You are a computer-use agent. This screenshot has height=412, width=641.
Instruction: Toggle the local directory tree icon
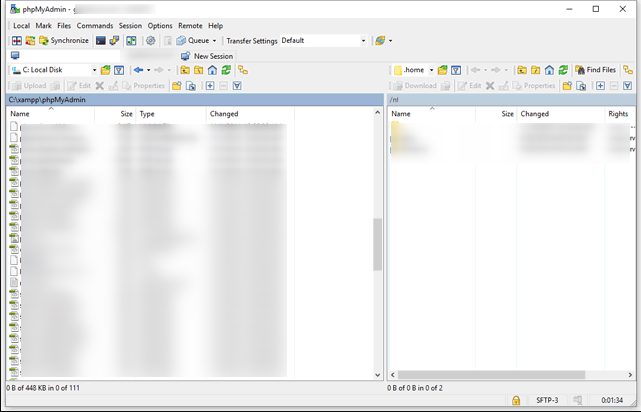[243, 70]
